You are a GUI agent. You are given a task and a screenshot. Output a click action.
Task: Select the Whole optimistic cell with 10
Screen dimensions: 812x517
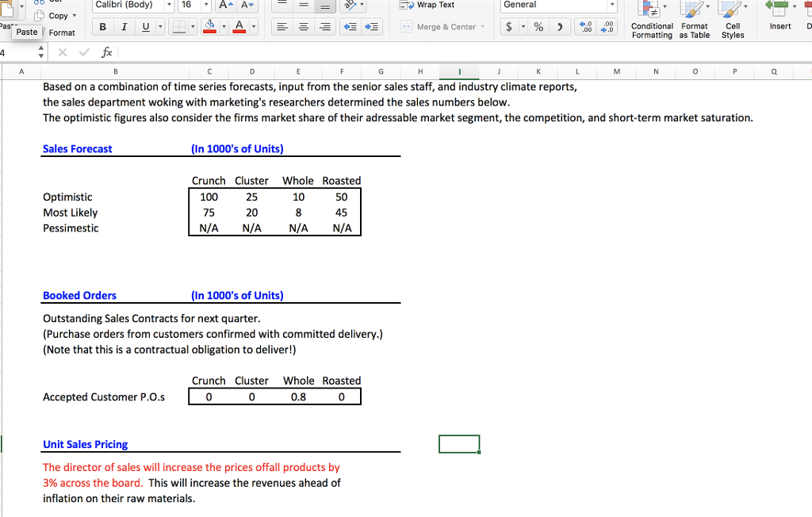[298, 197]
